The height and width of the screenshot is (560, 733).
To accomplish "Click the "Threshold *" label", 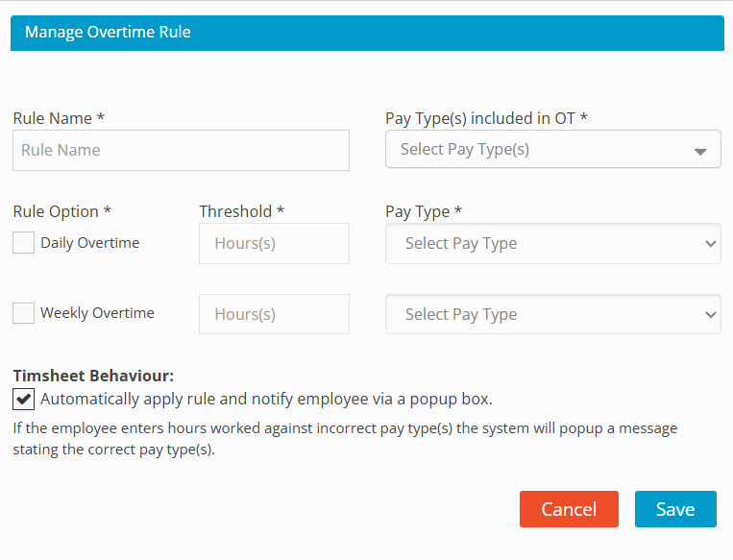I will (241, 211).
